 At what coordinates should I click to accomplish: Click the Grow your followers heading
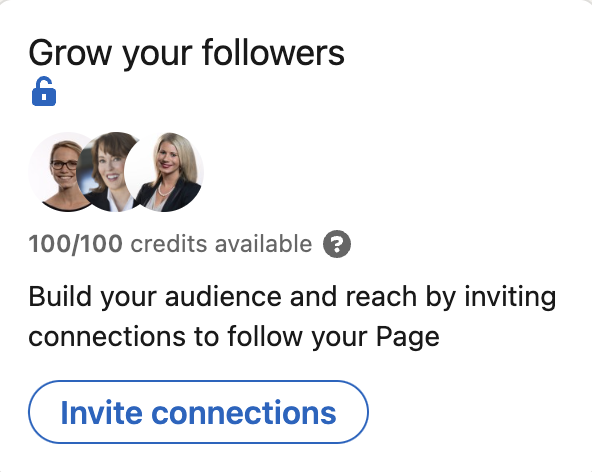pos(187,53)
